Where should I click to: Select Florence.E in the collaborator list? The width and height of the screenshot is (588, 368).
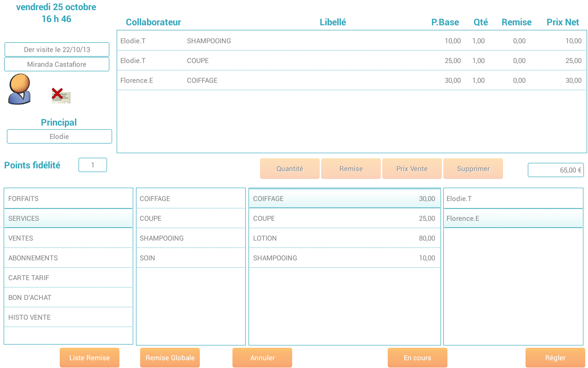point(513,218)
